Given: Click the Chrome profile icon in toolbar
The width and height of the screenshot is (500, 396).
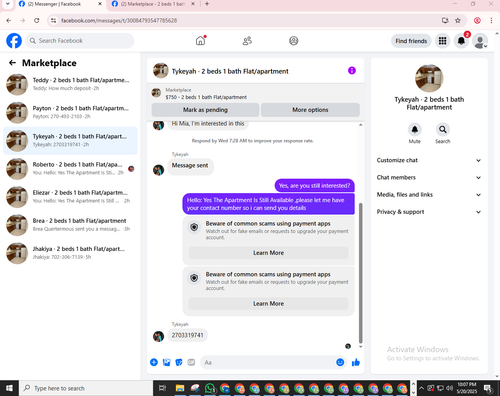Looking at the screenshot, I should pos(477,21).
